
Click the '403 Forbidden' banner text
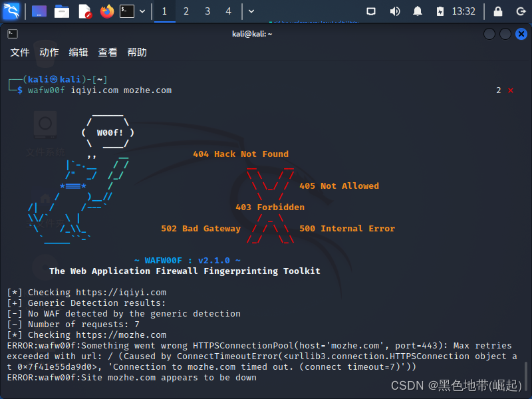tap(270, 207)
